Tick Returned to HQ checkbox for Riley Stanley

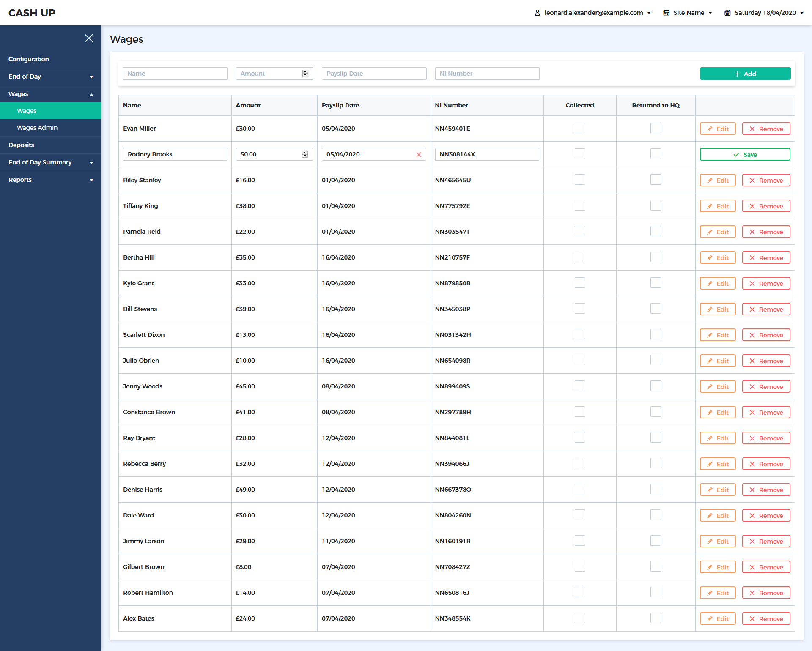[x=656, y=180]
